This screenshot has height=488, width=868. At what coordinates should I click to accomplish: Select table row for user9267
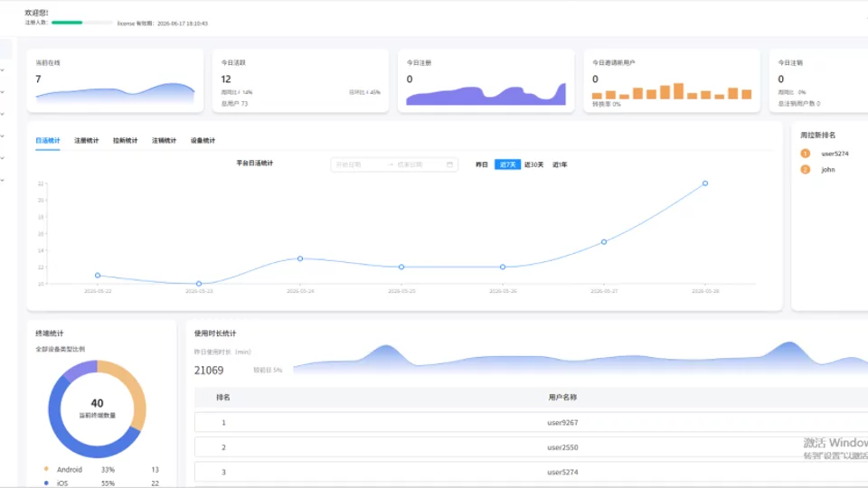point(531,422)
